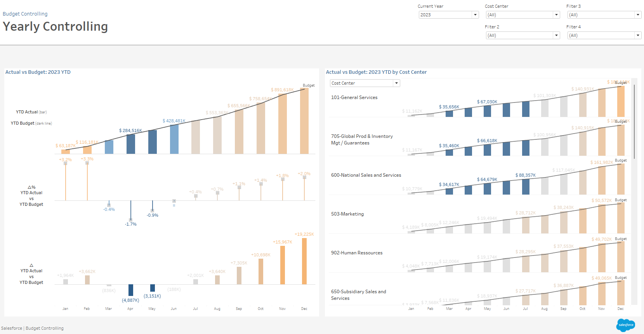Viewport: 644px width, 334px height.
Task: Click the January +3.2% lollipop marker
Action: (x=66, y=164)
